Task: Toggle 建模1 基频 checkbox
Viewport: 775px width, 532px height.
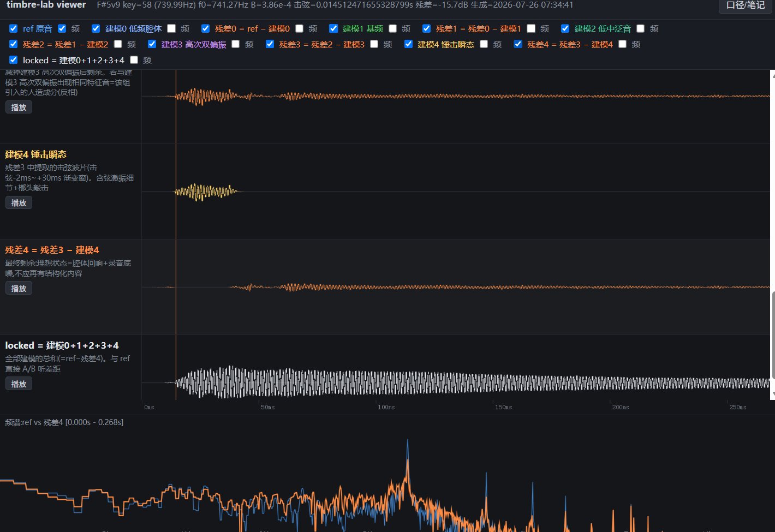Action: [333, 28]
